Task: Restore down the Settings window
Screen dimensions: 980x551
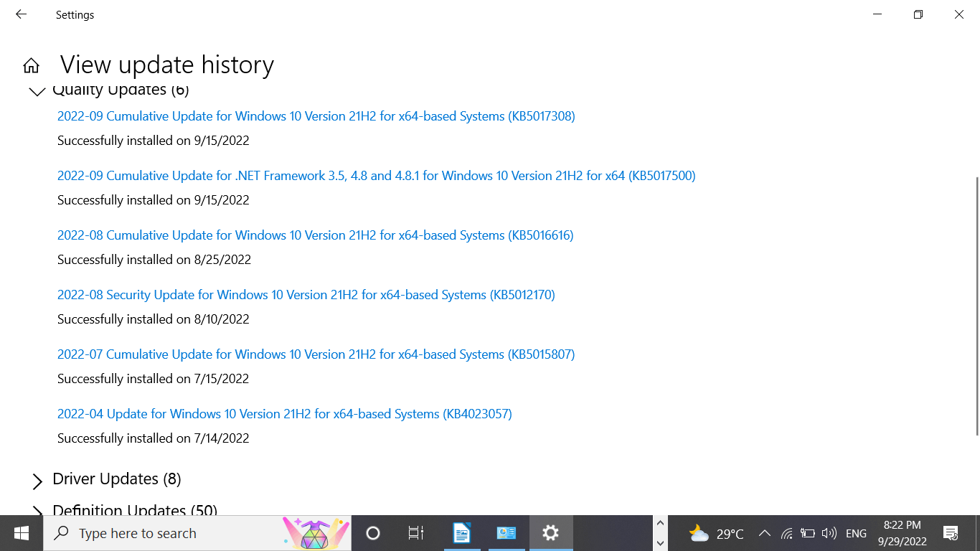Action: 918,14
